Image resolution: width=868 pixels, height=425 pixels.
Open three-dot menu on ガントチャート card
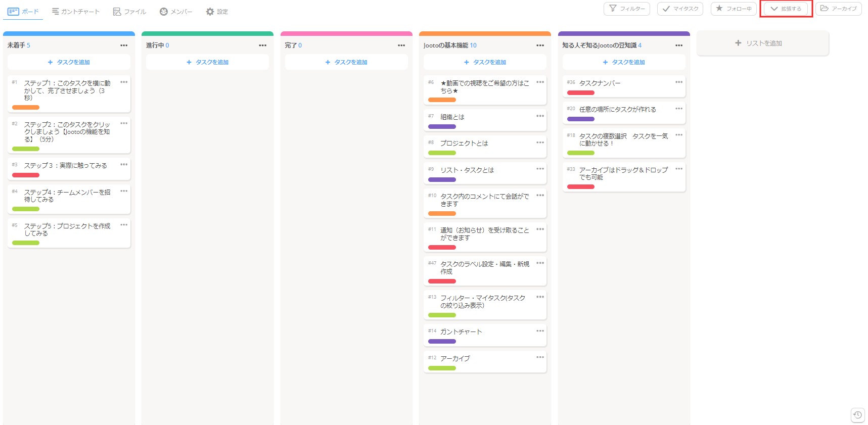tap(540, 330)
